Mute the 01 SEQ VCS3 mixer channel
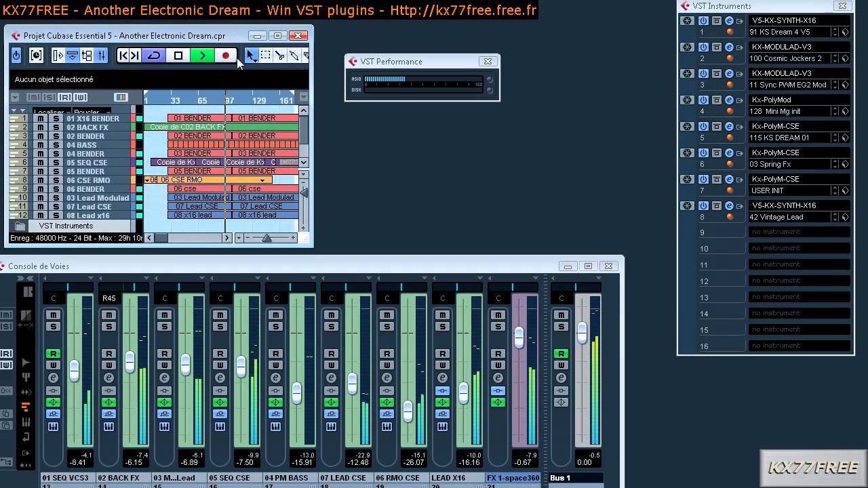 (x=53, y=315)
